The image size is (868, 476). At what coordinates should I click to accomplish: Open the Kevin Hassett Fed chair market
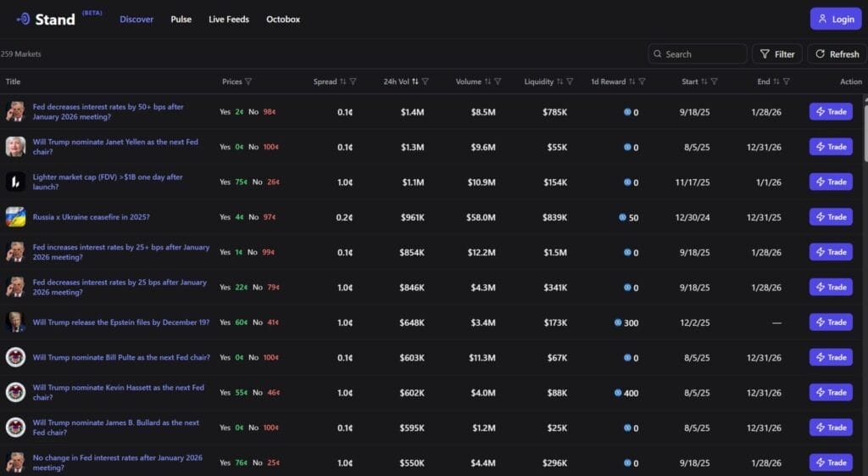point(118,392)
